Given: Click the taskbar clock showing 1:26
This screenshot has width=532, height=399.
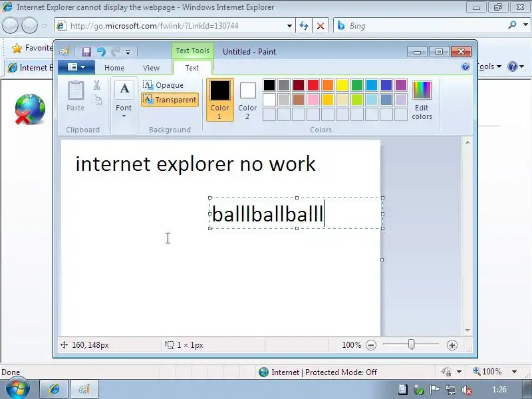Looking at the screenshot, I should [499, 390].
